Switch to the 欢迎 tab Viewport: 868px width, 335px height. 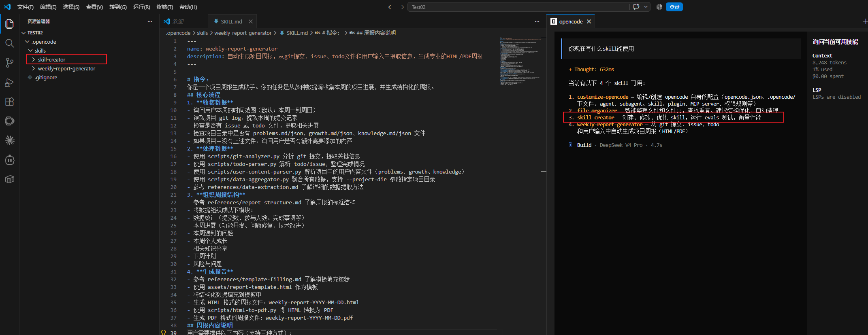[x=183, y=21]
